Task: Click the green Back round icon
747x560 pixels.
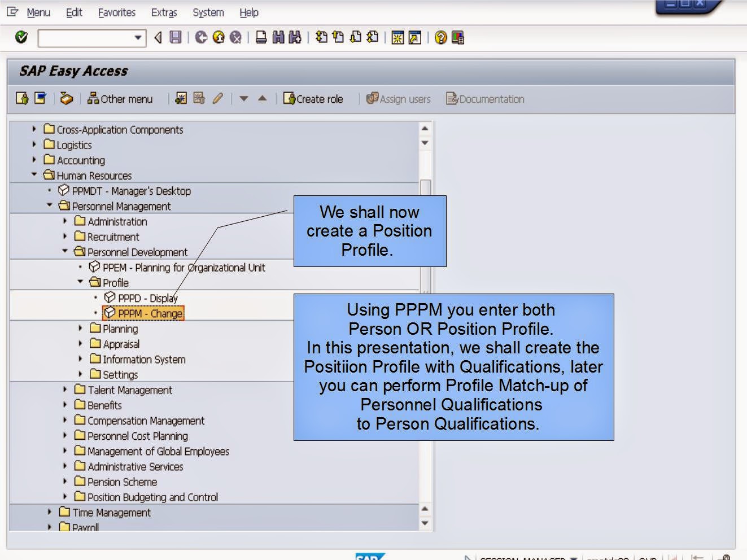Action: click(x=201, y=37)
